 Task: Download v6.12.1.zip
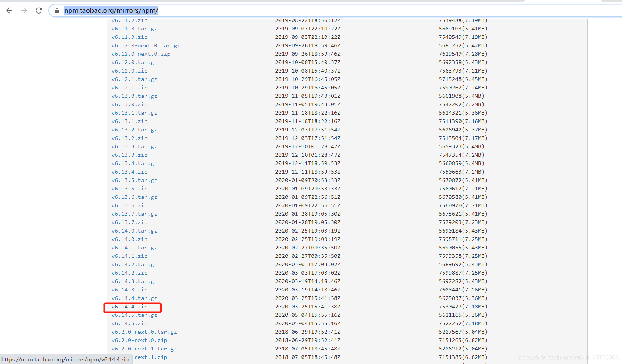130,88
